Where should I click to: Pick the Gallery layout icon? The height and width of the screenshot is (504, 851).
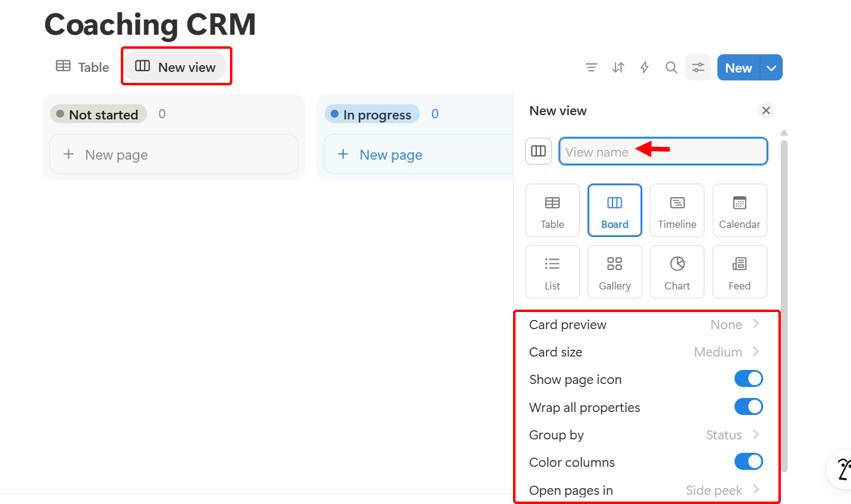[x=614, y=271]
